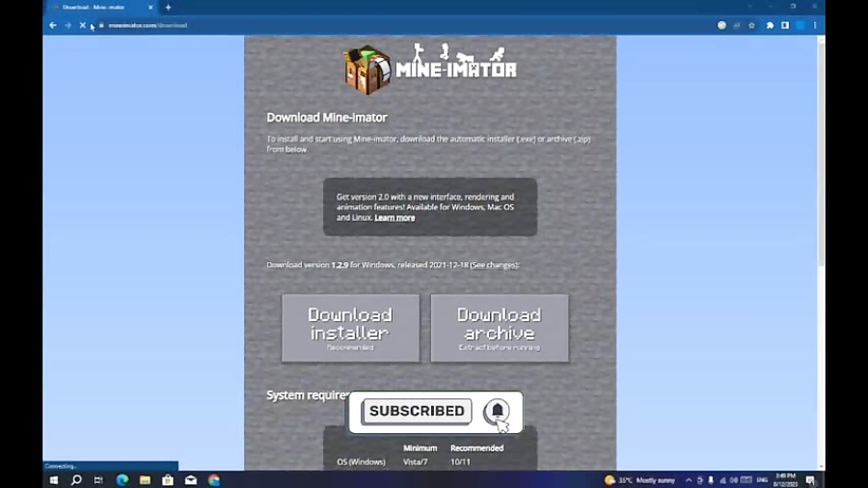Viewport: 868px width, 488px height.
Task: Open the See changes link
Action: click(x=494, y=265)
